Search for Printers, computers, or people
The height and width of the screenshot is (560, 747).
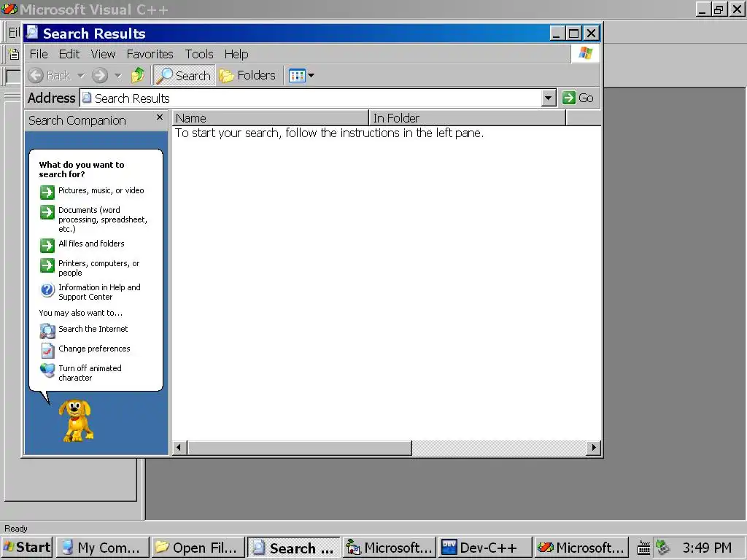pyautogui.click(x=90, y=268)
